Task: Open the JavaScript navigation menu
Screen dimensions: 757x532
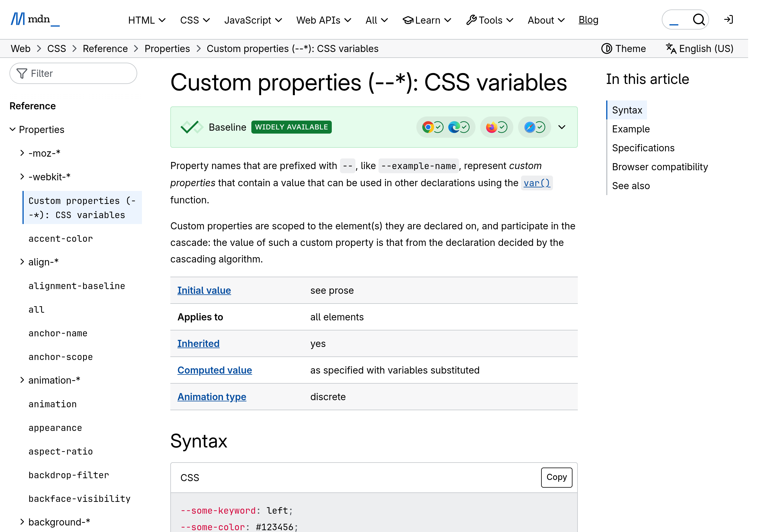Action: coord(253,20)
